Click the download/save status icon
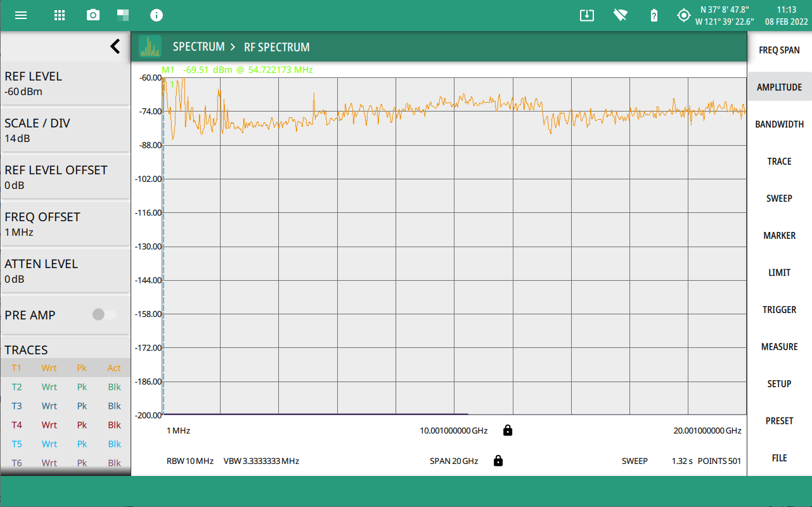The image size is (812, 507). click(587, 15)
